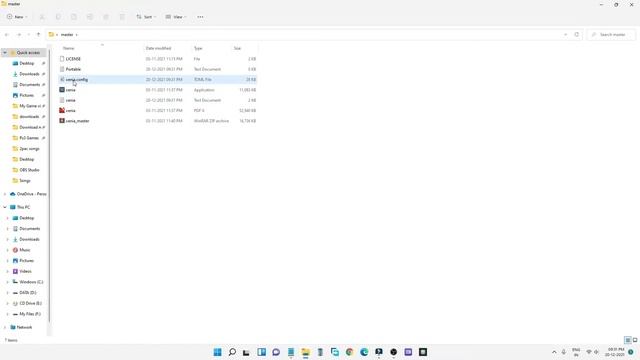Open pinned Pictures under Quick access

[x=26, y=95]
